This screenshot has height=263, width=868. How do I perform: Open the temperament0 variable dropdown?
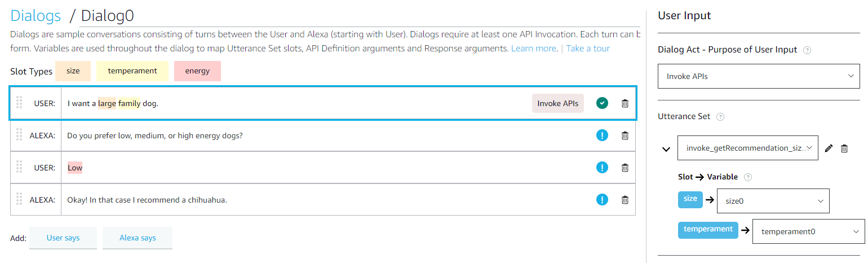tap(808, 231)
